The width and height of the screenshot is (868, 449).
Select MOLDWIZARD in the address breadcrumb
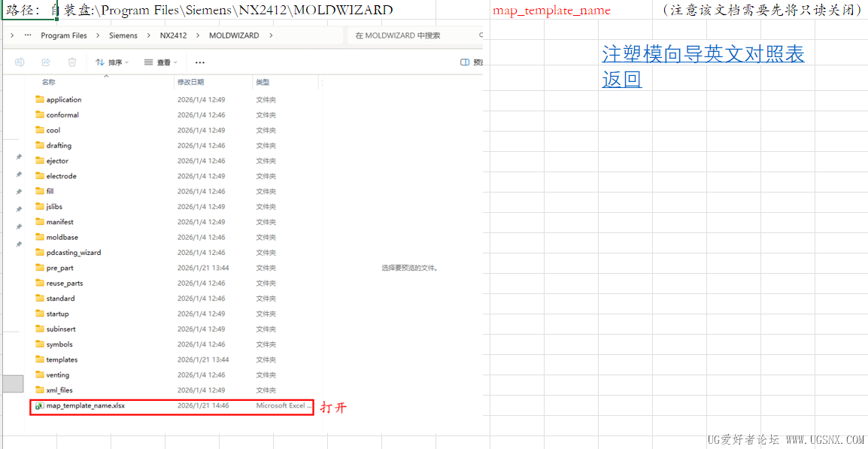234,35
